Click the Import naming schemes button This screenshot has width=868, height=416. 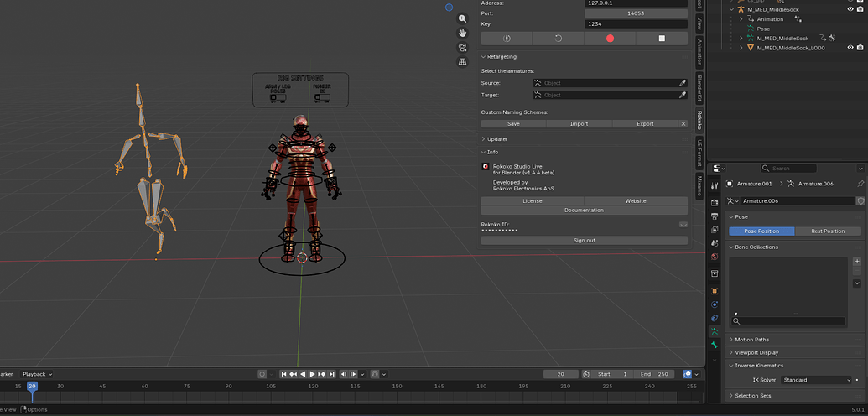coord(579,124)
